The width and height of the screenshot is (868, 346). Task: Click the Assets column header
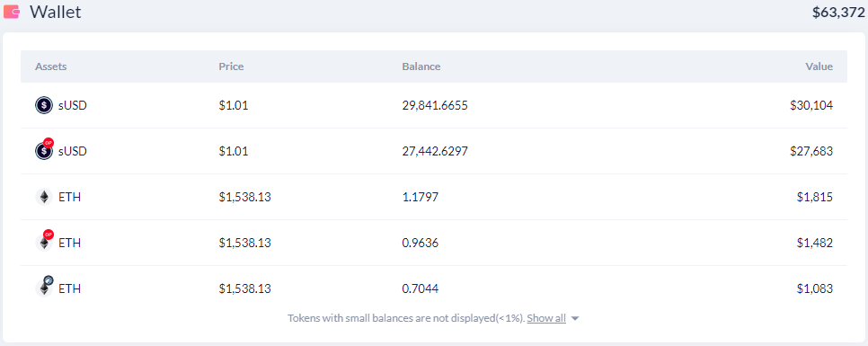(51, 67)
